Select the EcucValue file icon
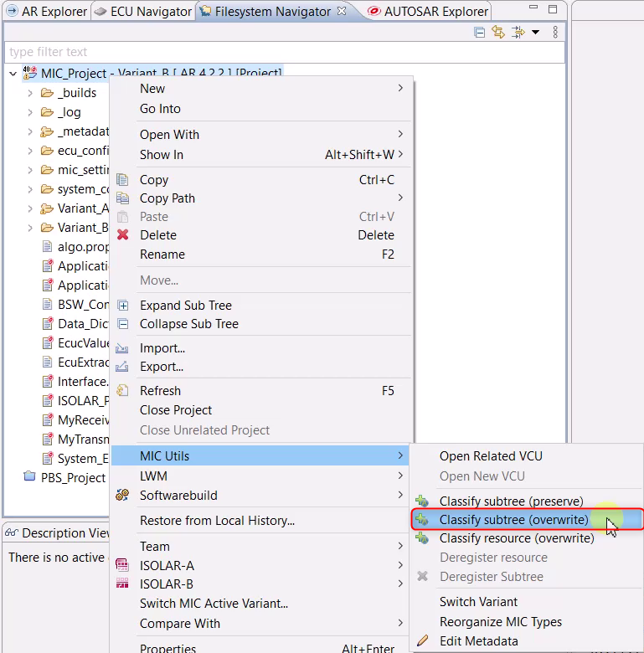This screenshot has width=644, height=653. [48, 342]
